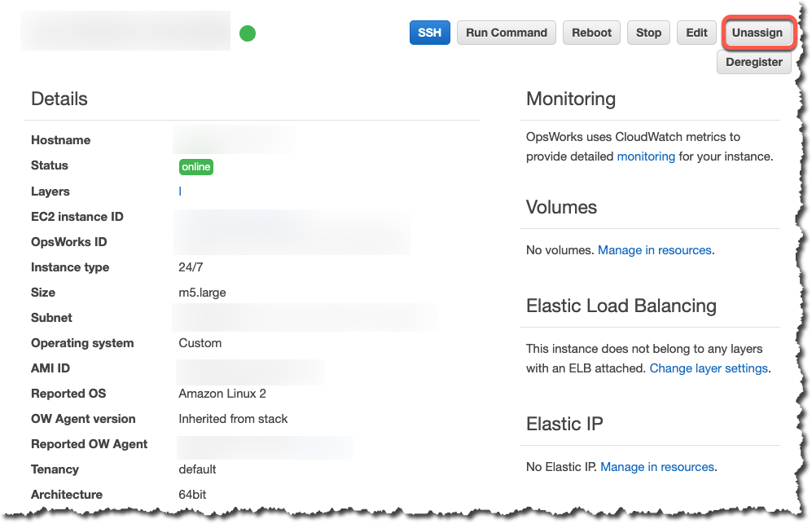Click the Reported OS label

point(68,394)
